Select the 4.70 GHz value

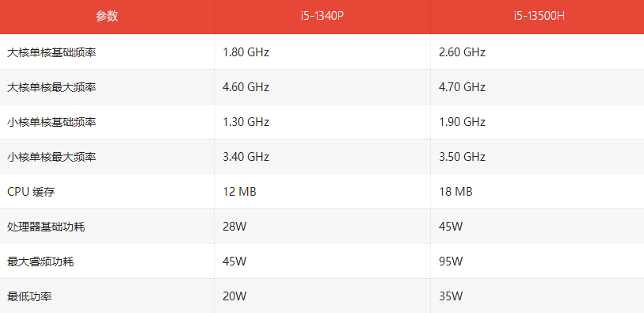pyautogui.click(x=462, y=87)
